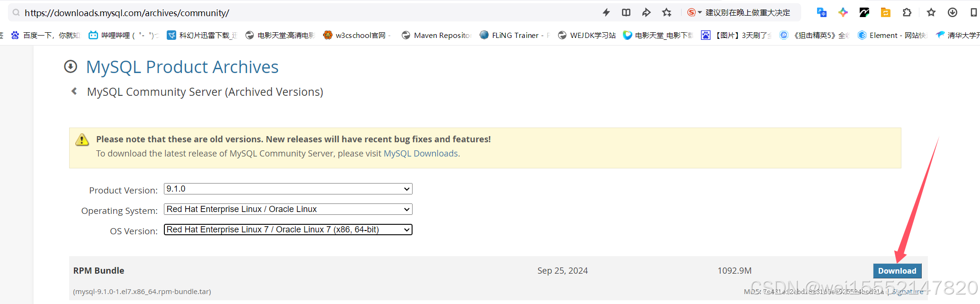Viewport: 980px width, 304px height.
Task: Open the 哔哩哔哩 Bilibili bookmark
Action: point(124,35)
